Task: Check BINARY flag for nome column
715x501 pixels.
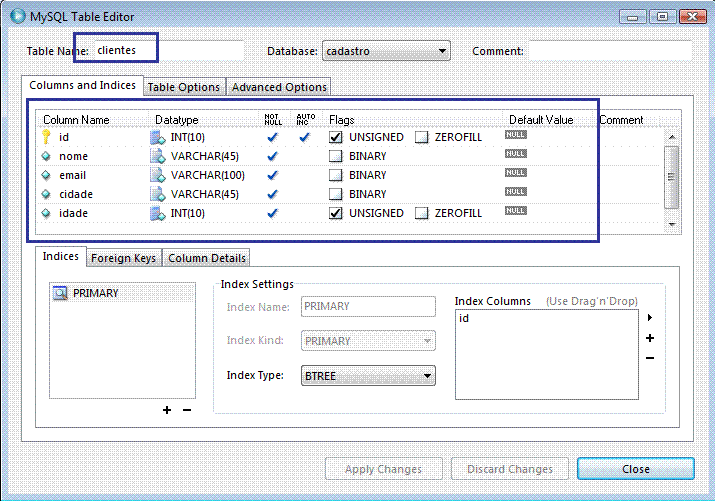Action: (x=336, y=156)
